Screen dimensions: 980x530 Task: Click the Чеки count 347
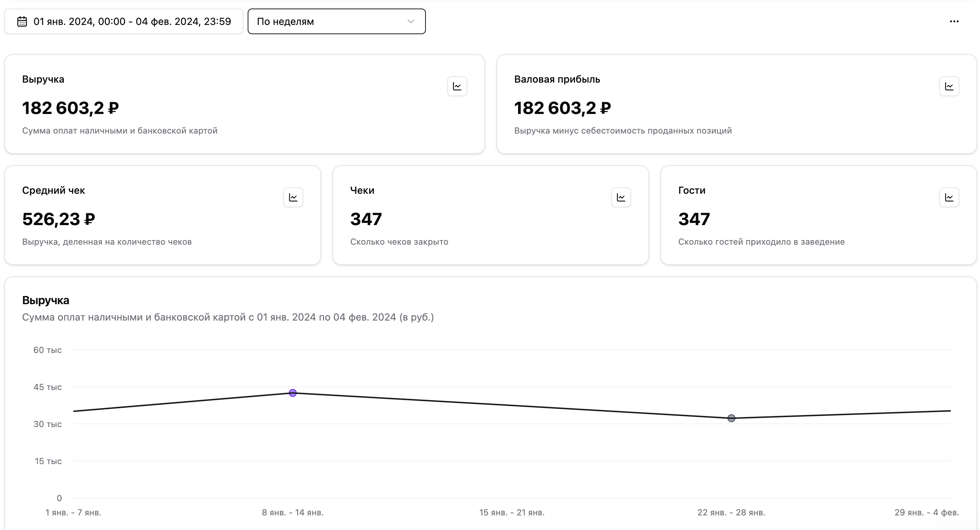(366, 219)
